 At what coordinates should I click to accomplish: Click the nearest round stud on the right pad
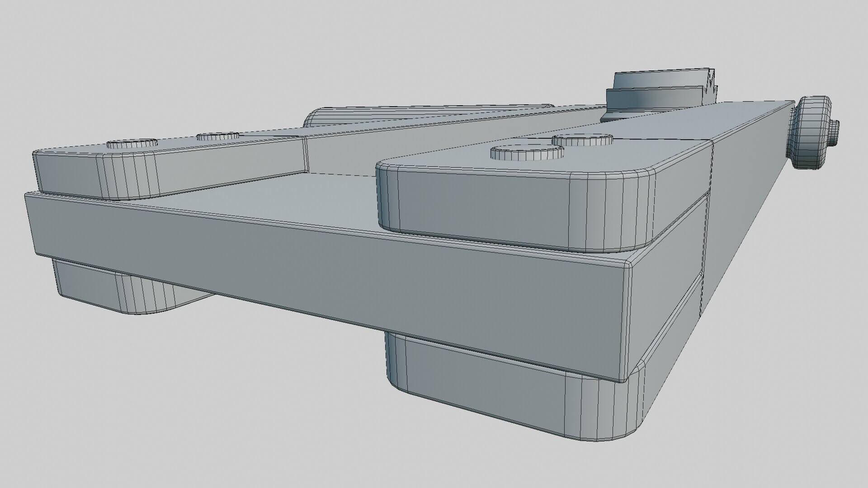tap(527, 152)
